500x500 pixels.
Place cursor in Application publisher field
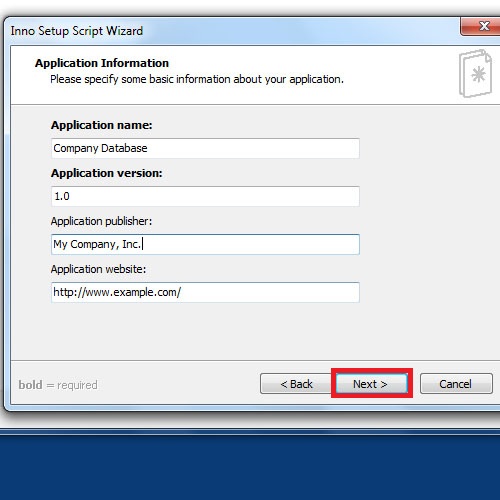pos(205,244)
